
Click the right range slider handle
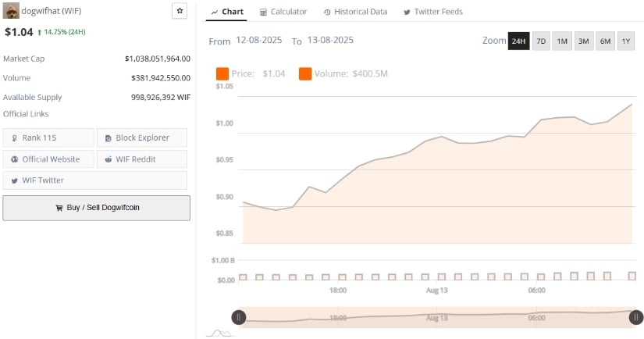point(636,317)
